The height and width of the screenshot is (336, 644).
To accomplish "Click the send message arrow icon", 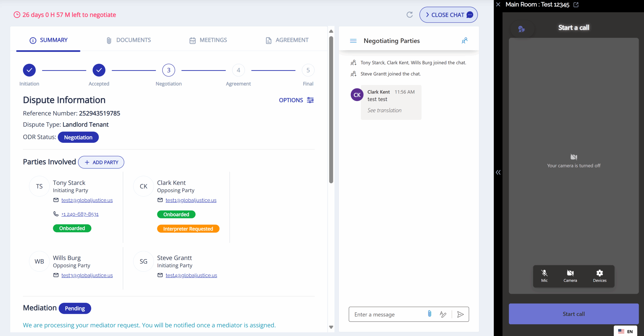I will pos(460,314).
